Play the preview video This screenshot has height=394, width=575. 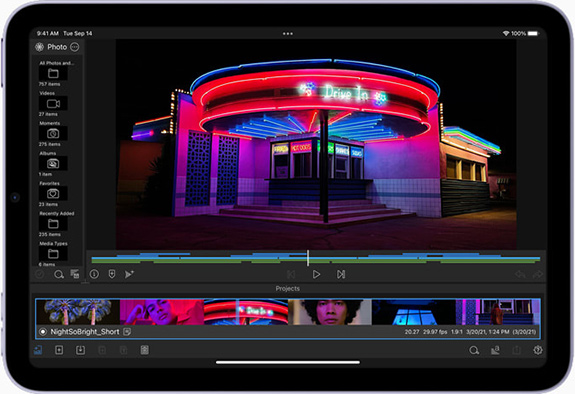coord(316,274)
